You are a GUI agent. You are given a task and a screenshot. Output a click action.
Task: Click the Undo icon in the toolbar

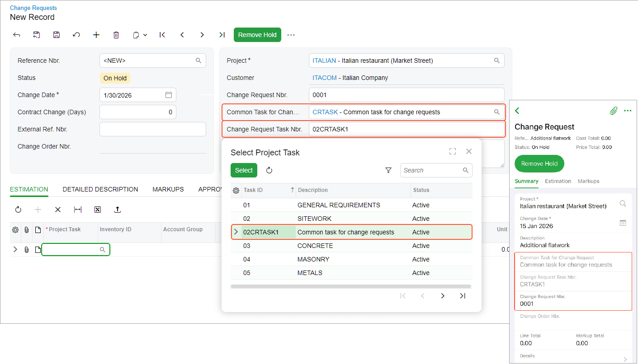click(76, 35)
